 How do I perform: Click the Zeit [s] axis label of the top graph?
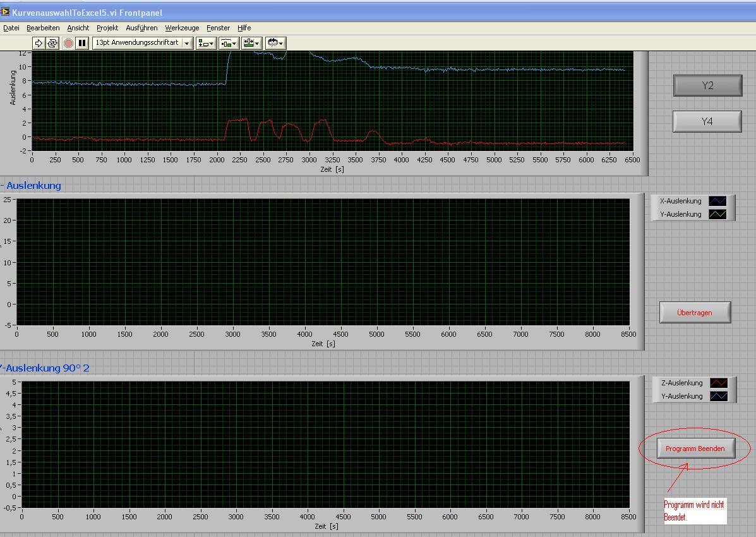point(332,169)
